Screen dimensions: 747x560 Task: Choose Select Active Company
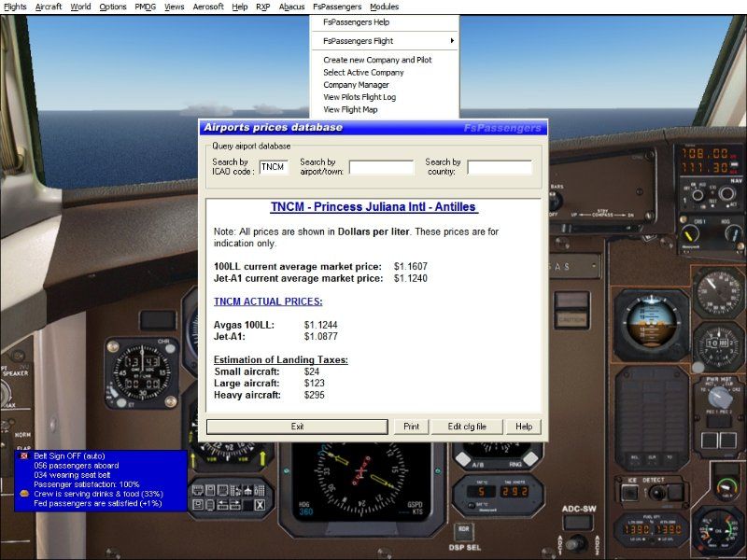pyautogui.click(x=385, y=73)
